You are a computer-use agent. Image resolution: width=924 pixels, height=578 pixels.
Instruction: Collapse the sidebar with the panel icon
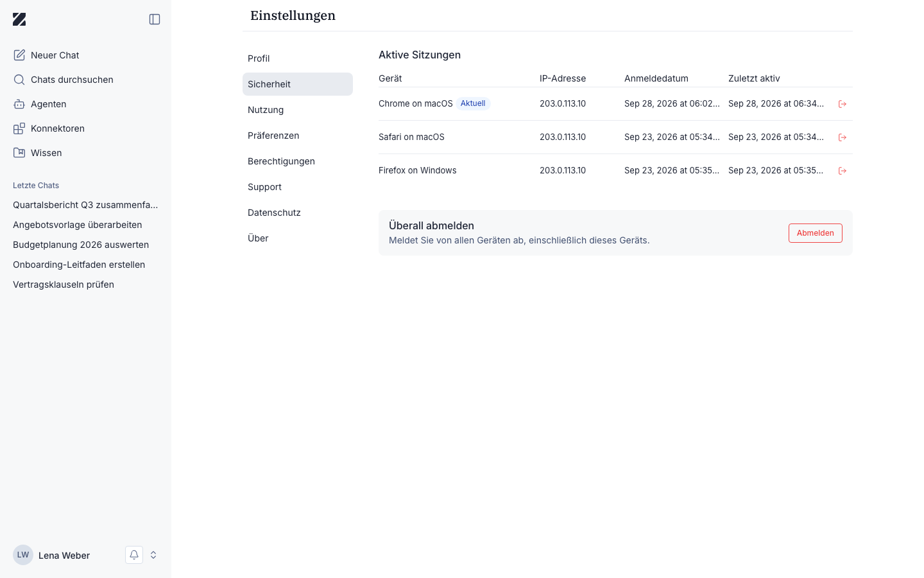point(155,19)
